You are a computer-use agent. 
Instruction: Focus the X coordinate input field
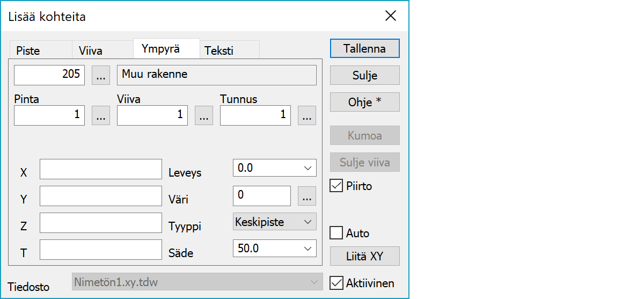tap(101, 169)
